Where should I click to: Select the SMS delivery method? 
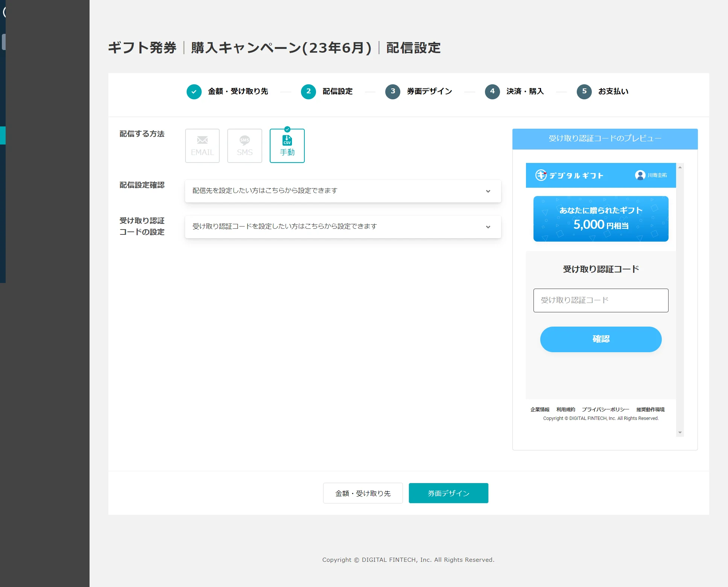tap(245, 146)
